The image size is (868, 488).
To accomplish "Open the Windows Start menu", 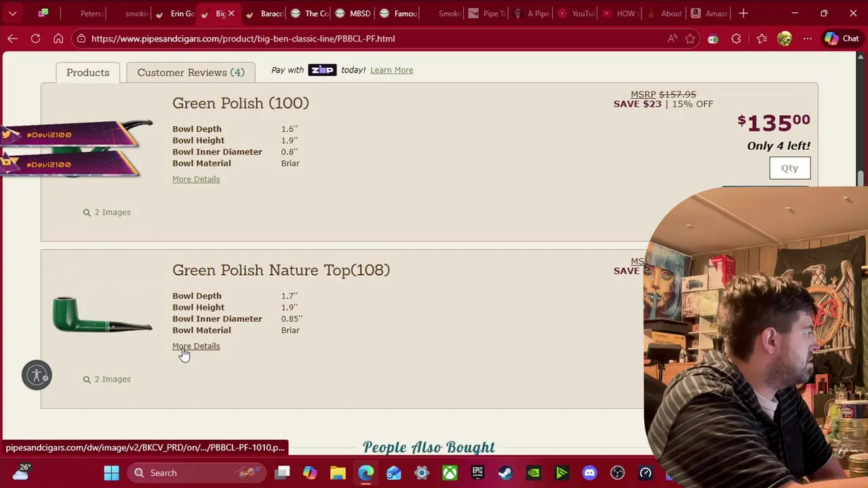I will (x=111, y=473).
